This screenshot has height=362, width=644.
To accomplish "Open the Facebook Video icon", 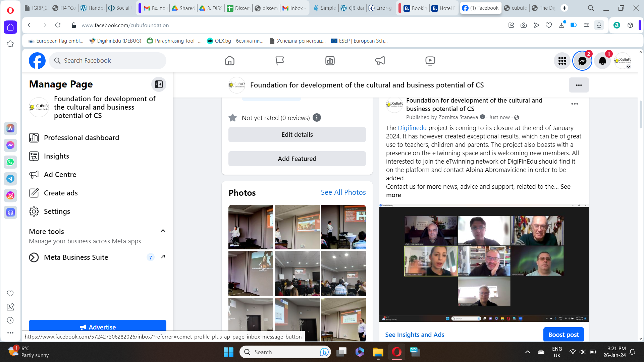I will (430, 61).
